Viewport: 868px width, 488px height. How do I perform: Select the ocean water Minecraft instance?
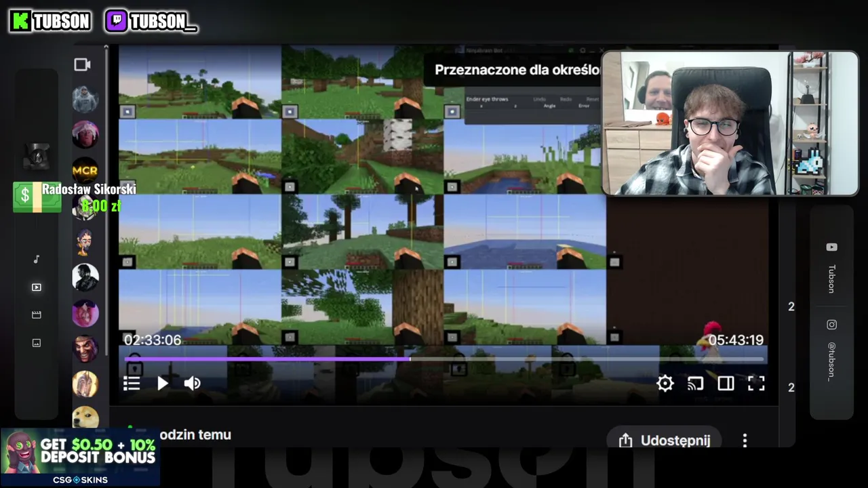(x=525, y=232)
